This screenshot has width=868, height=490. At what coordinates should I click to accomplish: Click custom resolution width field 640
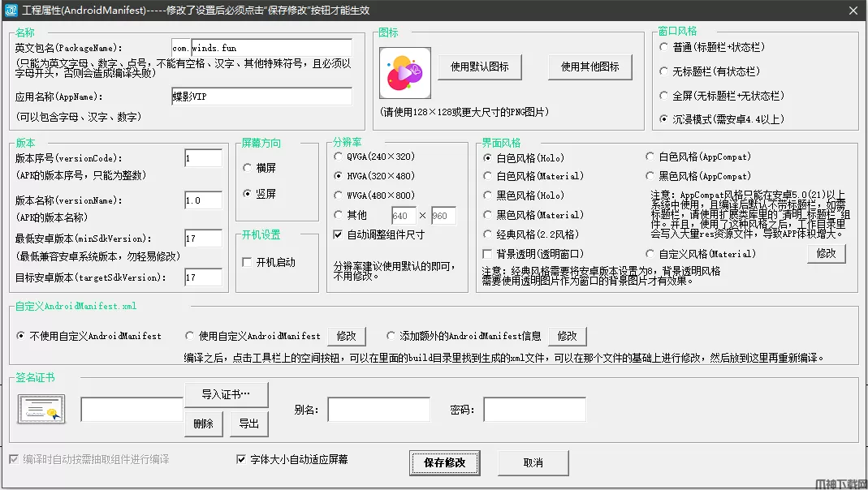(404, 216)
